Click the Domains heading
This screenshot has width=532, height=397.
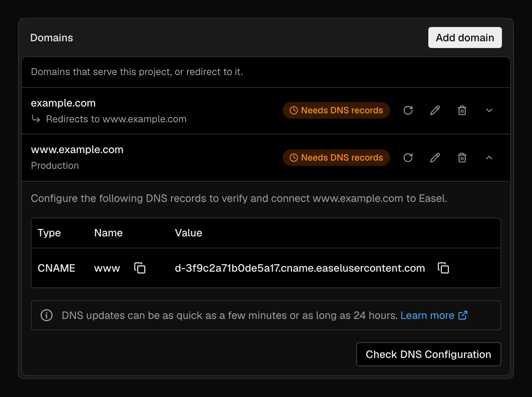click(x=51, y=38)
